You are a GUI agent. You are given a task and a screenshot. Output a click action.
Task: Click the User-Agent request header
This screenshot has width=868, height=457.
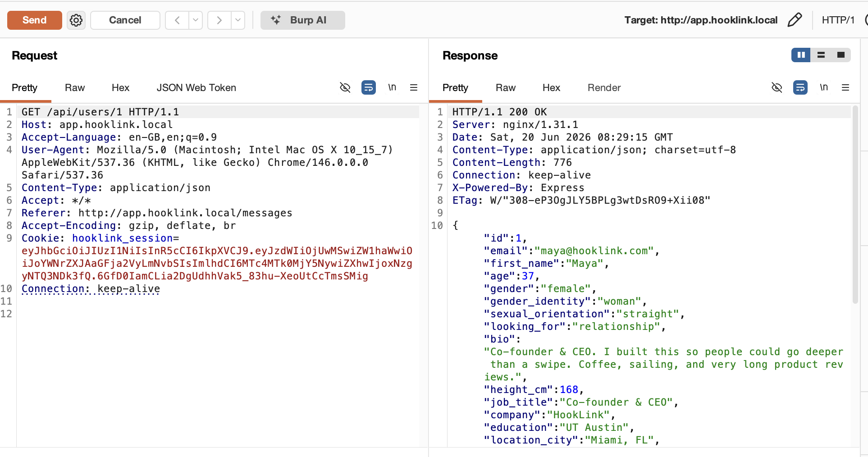pyautogui.click(x=207, y=163)
